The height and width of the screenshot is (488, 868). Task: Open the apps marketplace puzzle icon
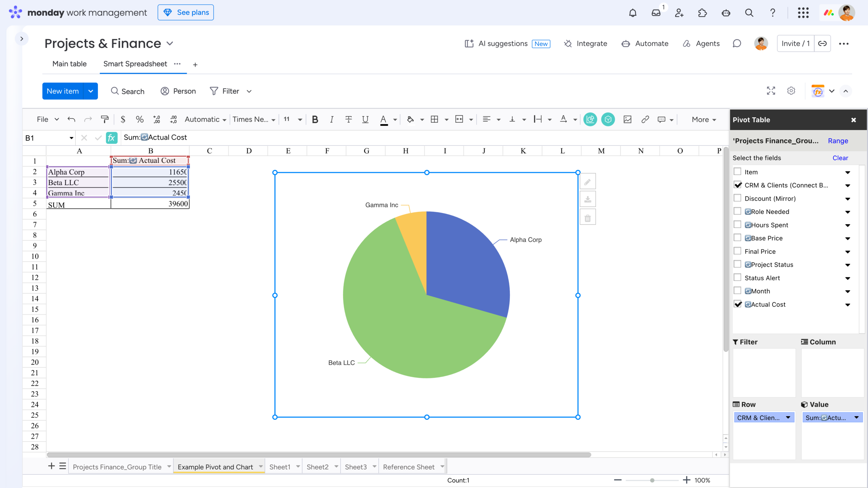(703, 13)
